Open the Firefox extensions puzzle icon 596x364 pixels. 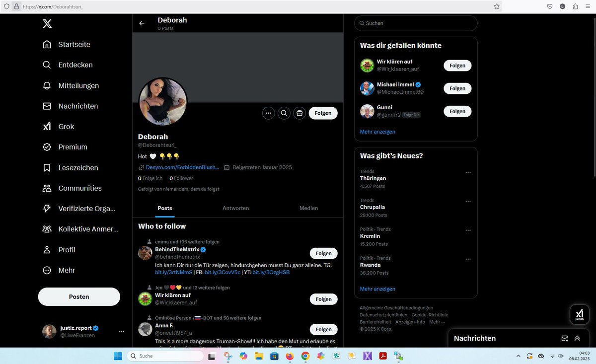pyautogui.click(x=575, y=6)
